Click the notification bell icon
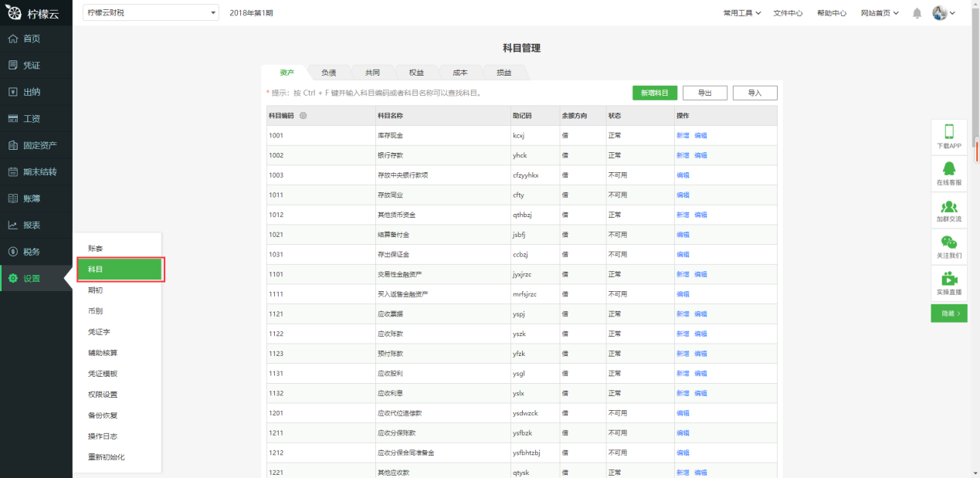The width and height of the screenshot is (980, 478). tap(917, 13)
